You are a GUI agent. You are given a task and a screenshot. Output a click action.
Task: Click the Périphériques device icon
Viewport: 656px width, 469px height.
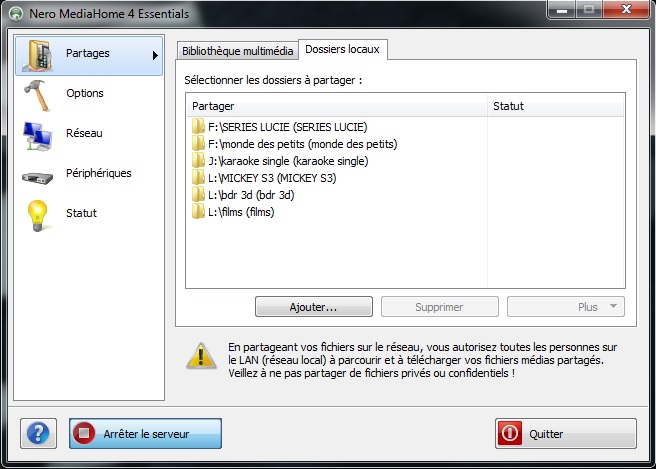(x=38, y=178)
